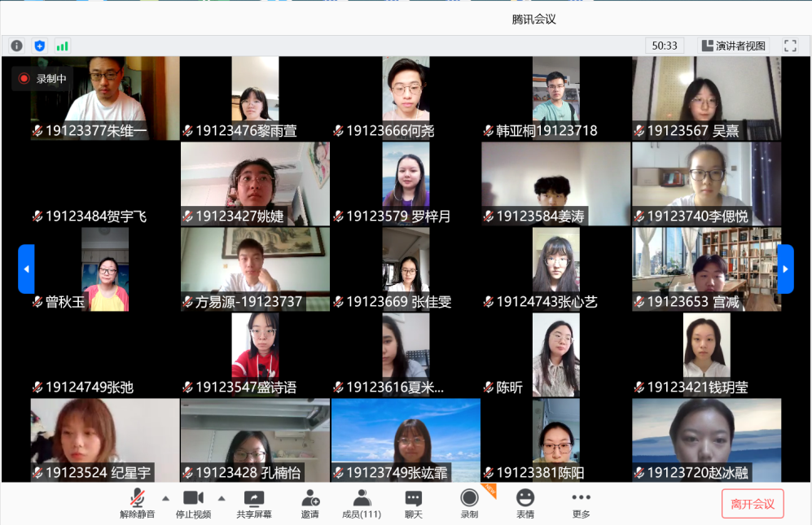Expand audio options arrow beside 解除静音
This screenshot has width=812, height=525.
[x=165, y=499]
